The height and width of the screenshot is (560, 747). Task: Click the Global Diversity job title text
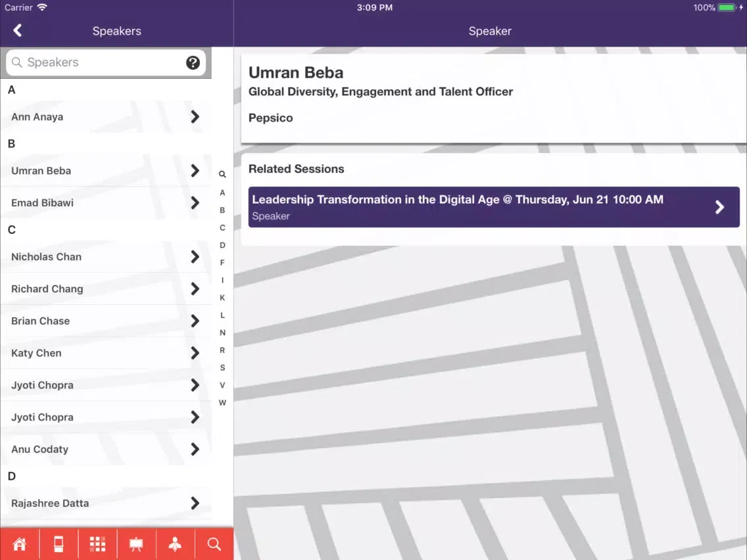click(381, 92)
